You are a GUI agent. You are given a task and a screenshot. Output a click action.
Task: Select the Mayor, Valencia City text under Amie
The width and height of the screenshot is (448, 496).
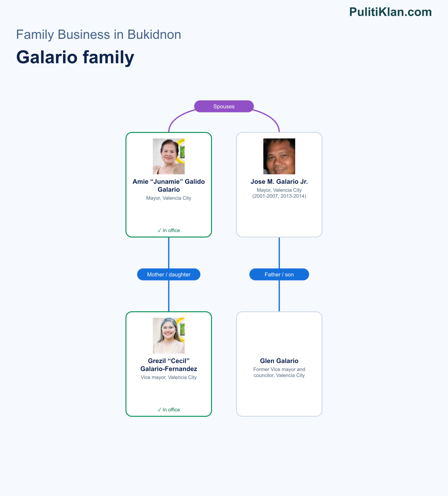[x=169, y=198]
